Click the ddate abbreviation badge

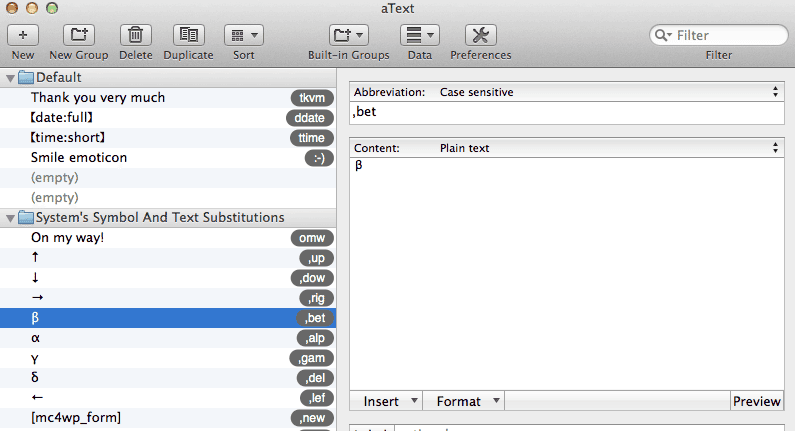coord(310,118)
